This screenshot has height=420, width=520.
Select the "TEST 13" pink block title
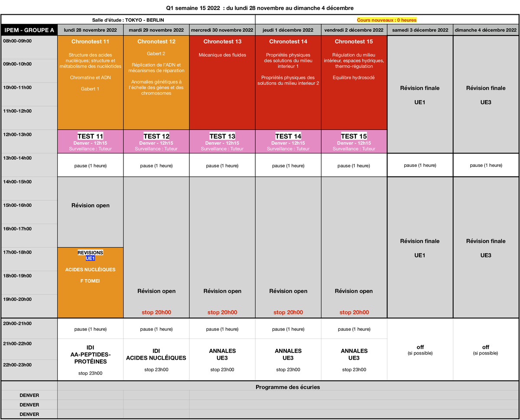point(222,137)
